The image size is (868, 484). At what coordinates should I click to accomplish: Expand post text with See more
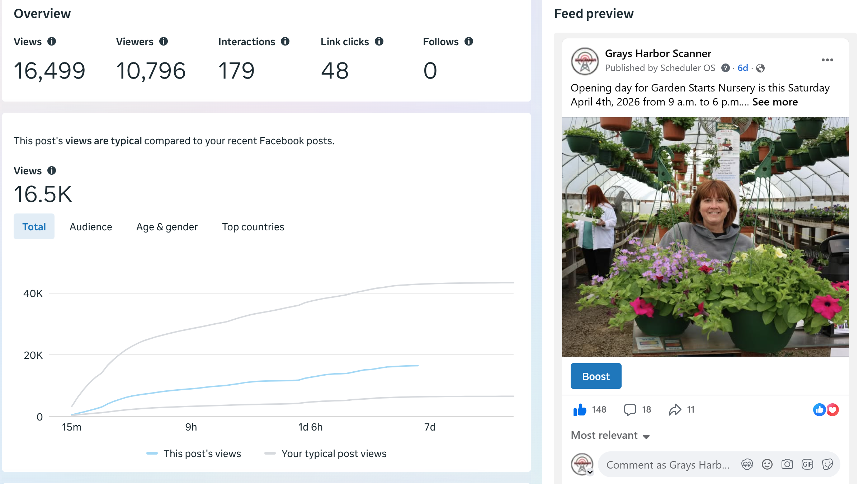pos(775,102)
